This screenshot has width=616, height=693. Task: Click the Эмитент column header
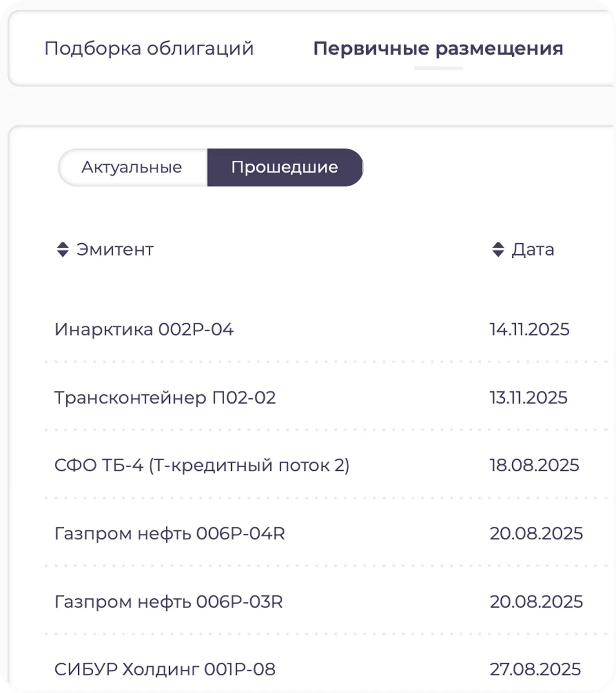(x=115, y=249)
